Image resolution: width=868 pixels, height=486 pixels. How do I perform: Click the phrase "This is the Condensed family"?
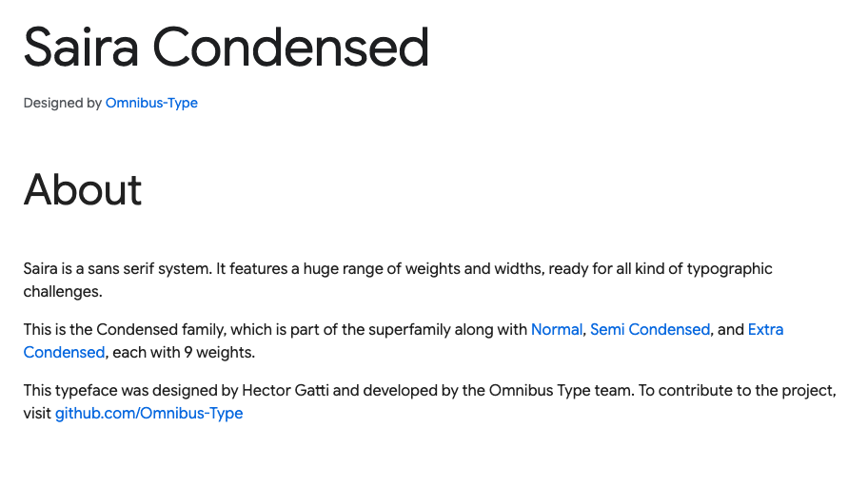[x=125, y=329]
